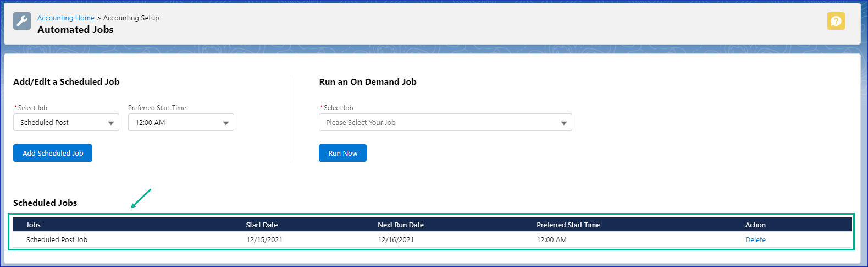Image resolution: width=868 pixels, height=267 pixels.
Task: Delete the Scheduled Post Job entry
Action: [755, 240]
